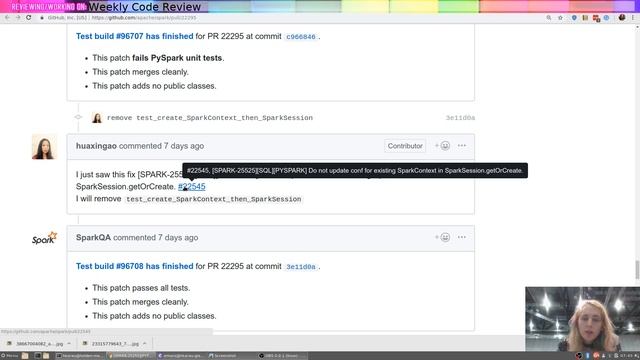Click the red circular tray icon

pos(596,356)
